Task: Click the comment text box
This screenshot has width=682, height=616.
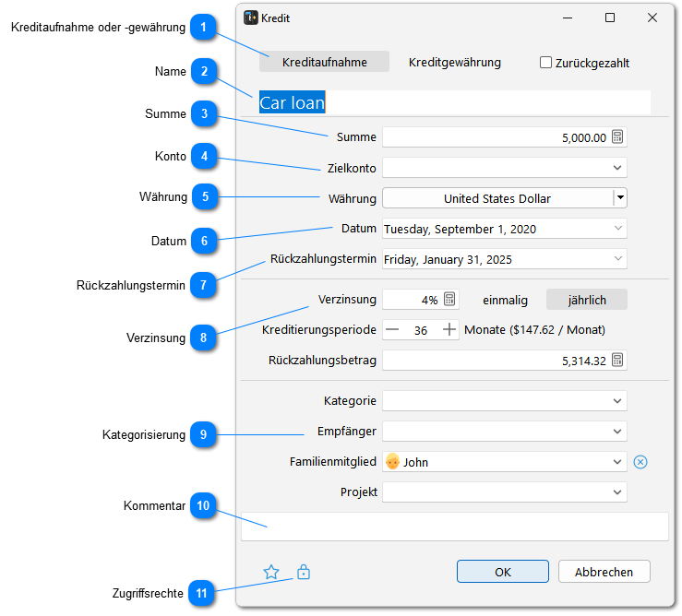Action: (455, 527)
